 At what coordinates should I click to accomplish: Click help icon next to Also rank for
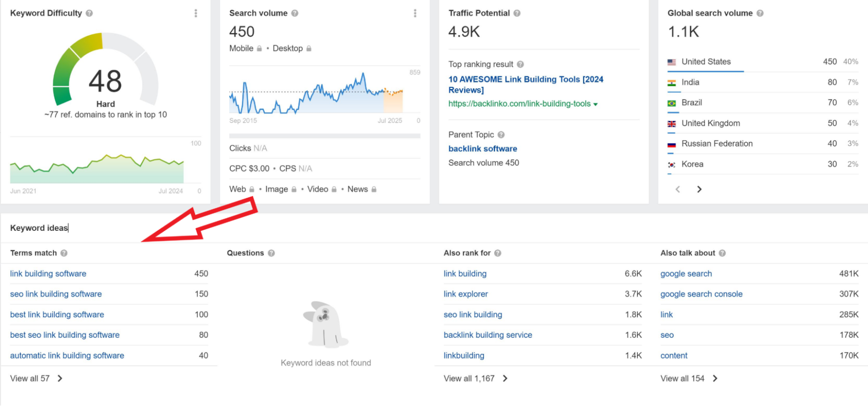(498, 253)
